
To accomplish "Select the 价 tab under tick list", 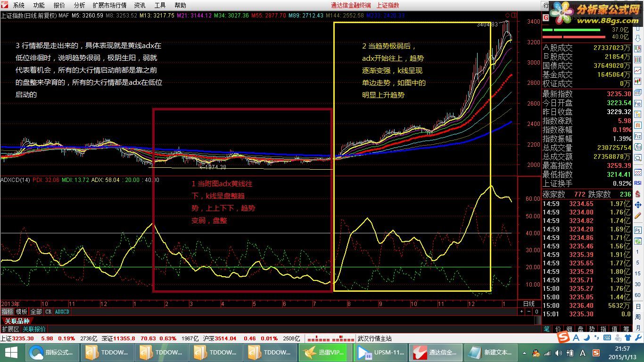I will pos(558,329).
